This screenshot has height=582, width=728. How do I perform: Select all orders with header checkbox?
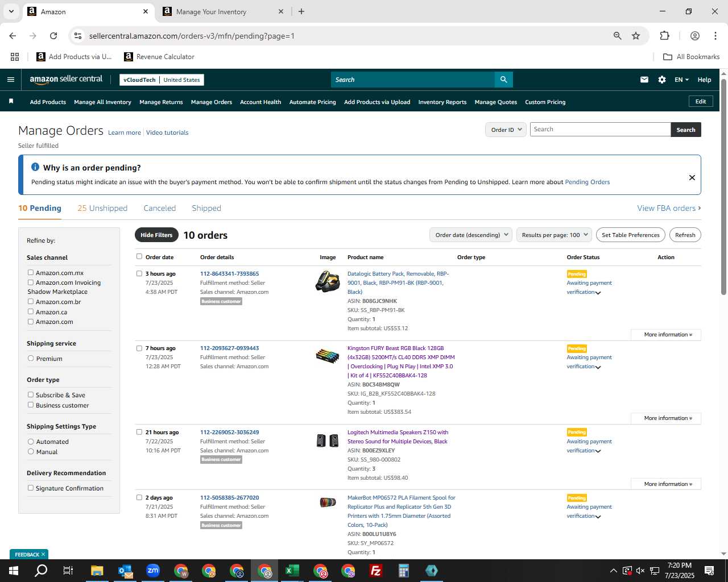pos(139,256)
